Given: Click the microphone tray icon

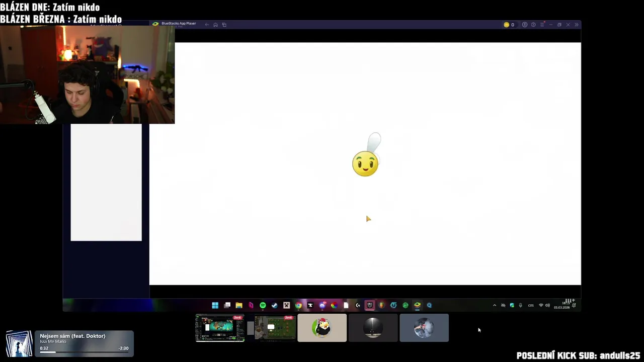Looking at the screenshot, I should pyautogui.click(x=520, y=305).
